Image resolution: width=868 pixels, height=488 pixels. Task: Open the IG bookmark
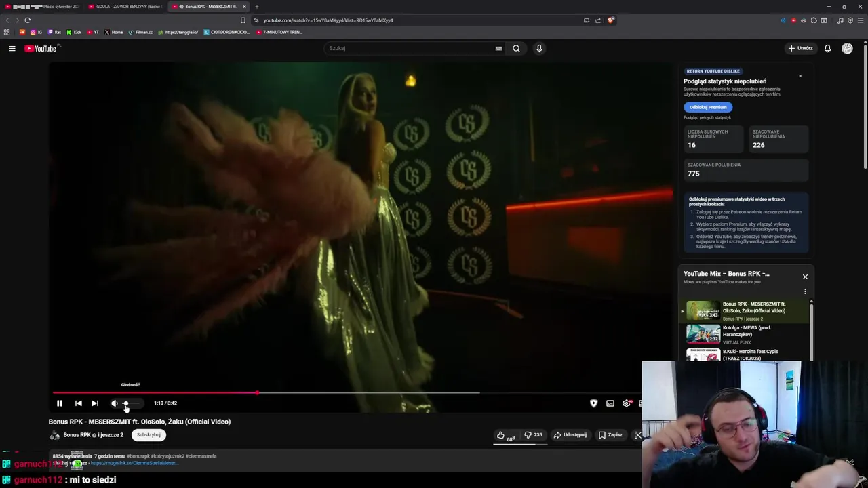coord(37,32)
